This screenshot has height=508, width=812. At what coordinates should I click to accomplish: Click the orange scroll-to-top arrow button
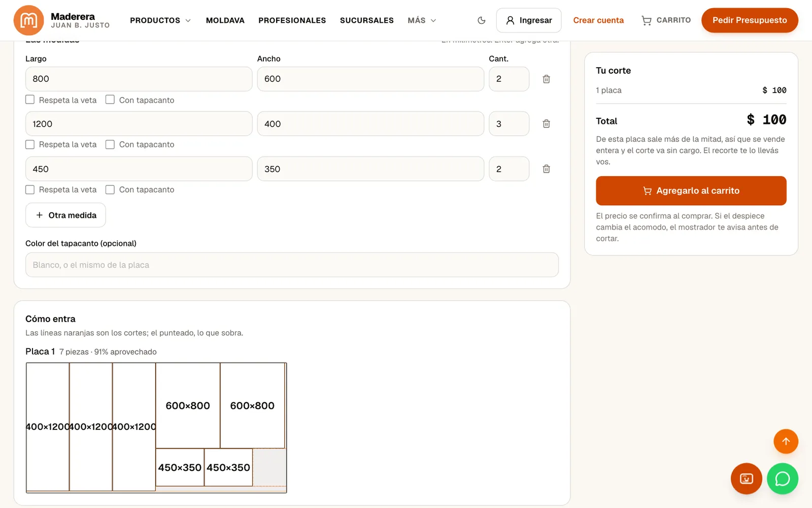786,441
